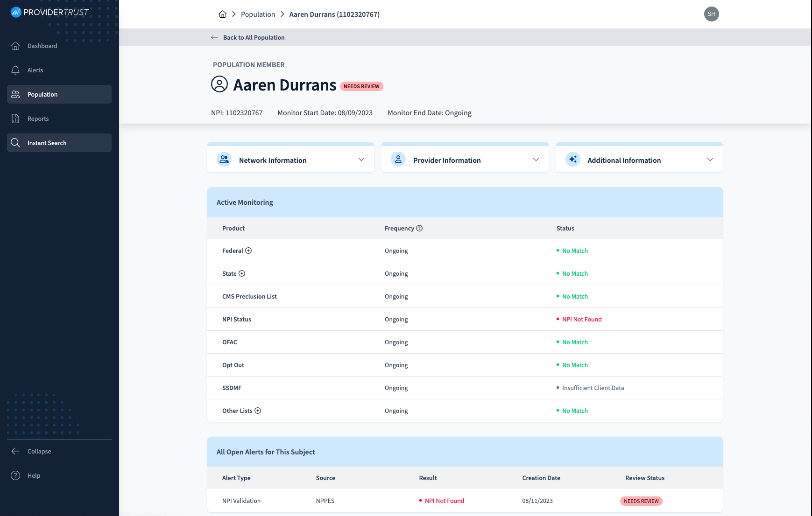This screenshot has height=516, width=812.
Task: Expand the Additional Information panel
Action: [639, 160]
